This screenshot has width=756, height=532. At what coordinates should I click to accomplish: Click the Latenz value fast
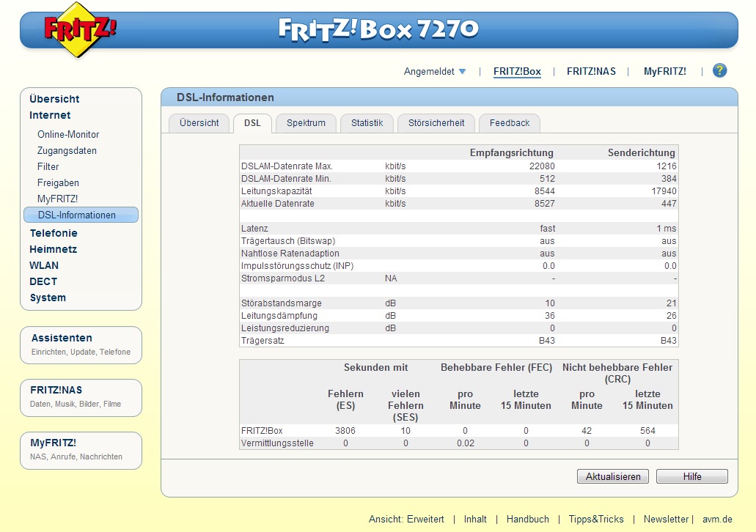547,229
